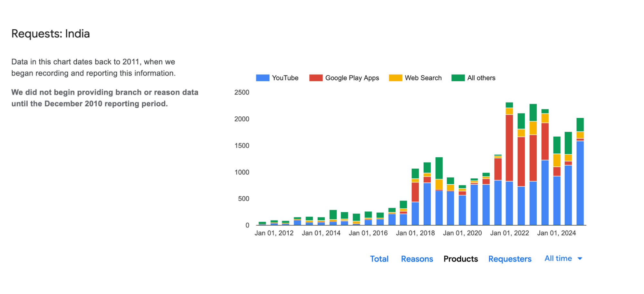Screen dimensions: 644x294
Task: Click the rightmost bar's blue YouTube segment
Action: point(580,183)
